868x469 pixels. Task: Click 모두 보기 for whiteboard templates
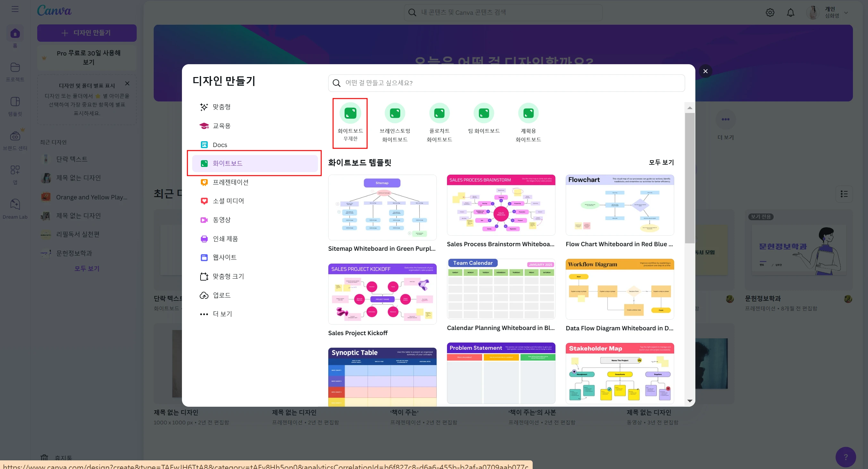(x=661, y=162)
